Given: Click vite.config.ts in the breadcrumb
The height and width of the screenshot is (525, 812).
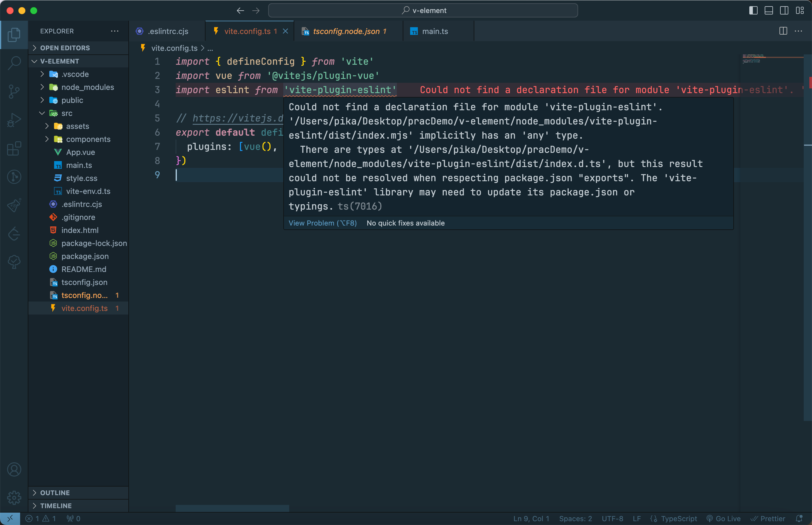Looking at the screenshot, I should (174, 48).
